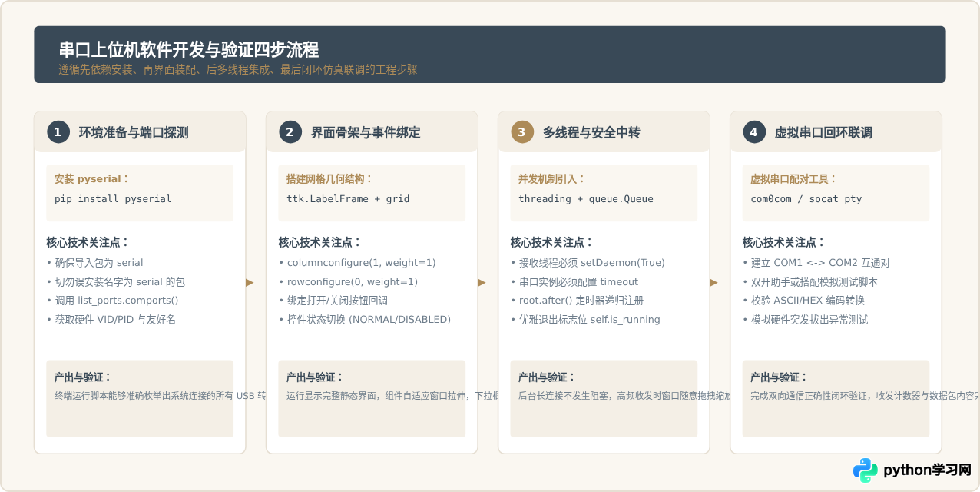The width and height of the screenshot is (980, 492).
Task: Select the label 搭建网格几何结构：
Action: click(x=330, y=179)
